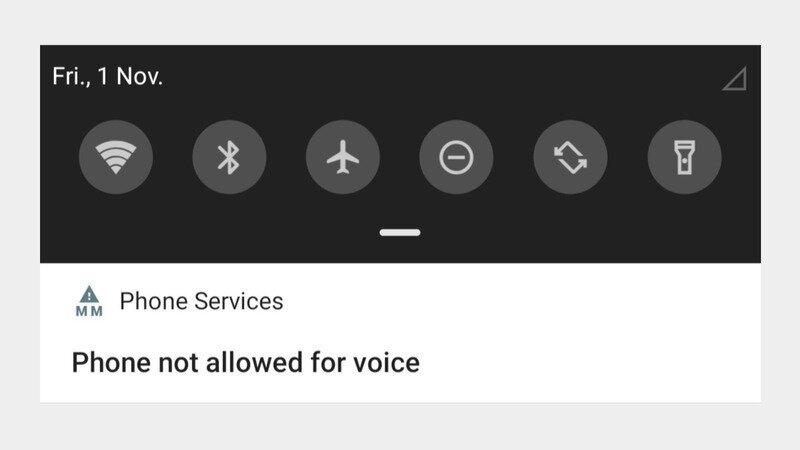Tap the Do Not Disturb icon
The image size is (800, 450).
[x=456, y=157]
